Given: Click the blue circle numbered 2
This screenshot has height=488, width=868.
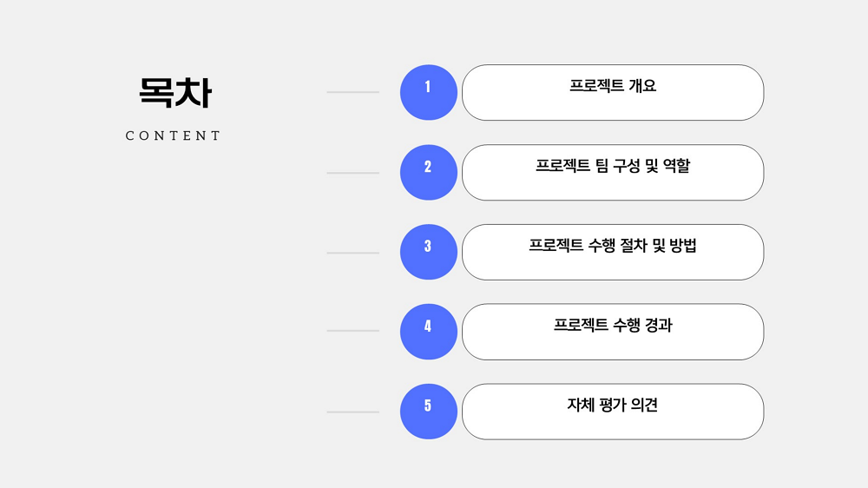Looking at the screenshot, I should (x=429, y=172).
